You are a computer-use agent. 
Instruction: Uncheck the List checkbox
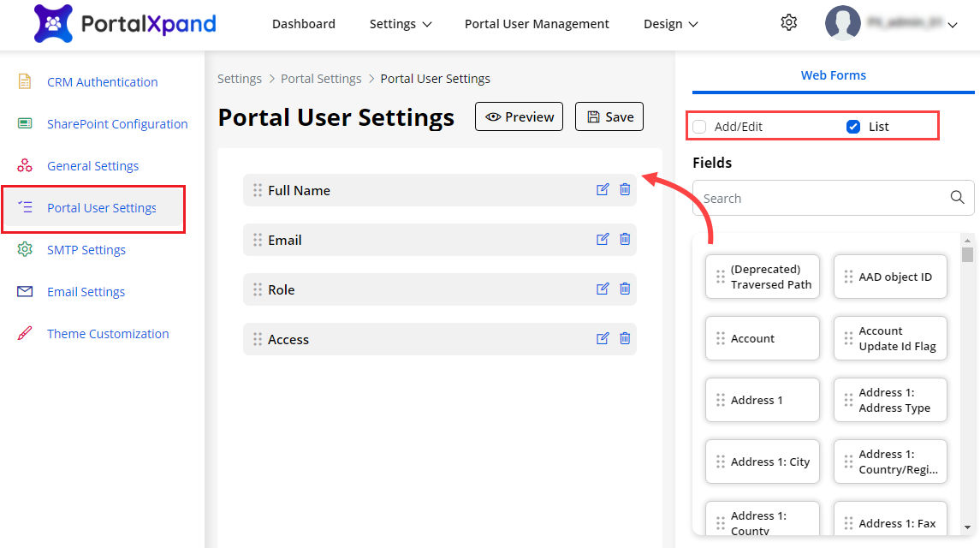852,127
